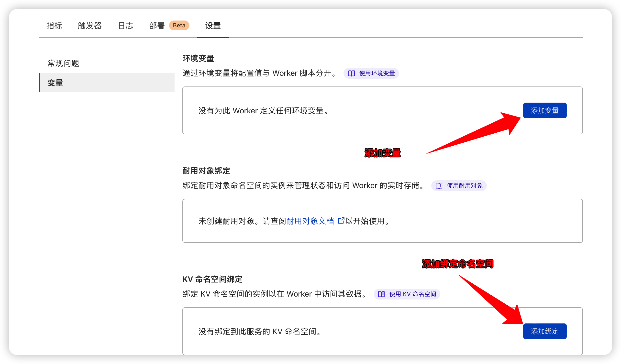The width and height of the screenshot is (621, 364).
Task: Click the book icon beside 使用耐用对象
Action: click(x=439, y=186)
